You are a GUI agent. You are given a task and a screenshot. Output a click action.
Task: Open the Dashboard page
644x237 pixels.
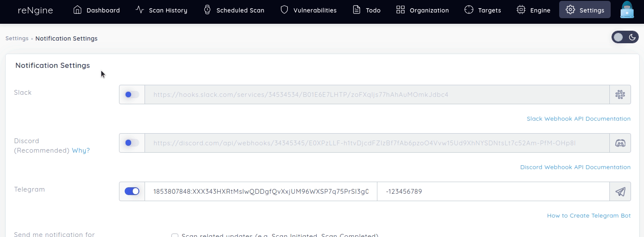(x=97, y=10)
